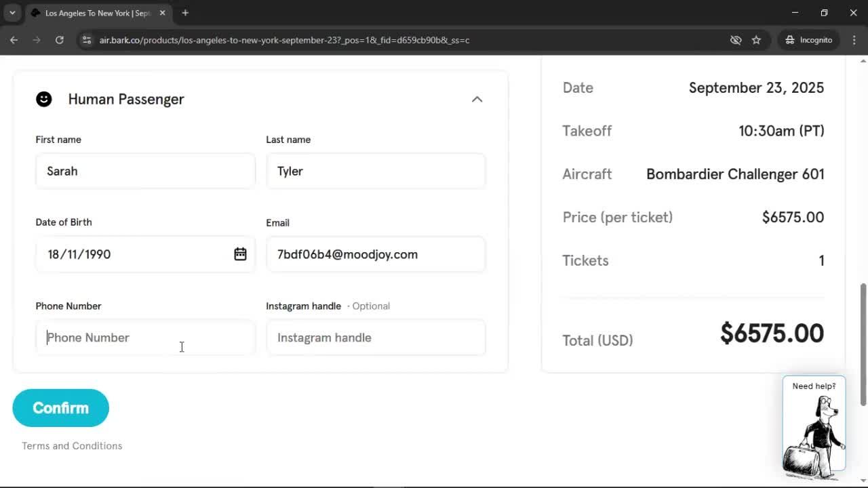Image resolution: width=868 pixels, height=488 pixels.
Task: Focus the Phone Number input field
Action: 145,338
